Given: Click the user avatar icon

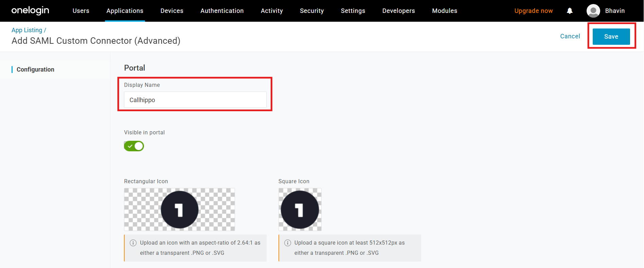Looking at the screenshot, I should pyautogui.click(x=593, y=11).
